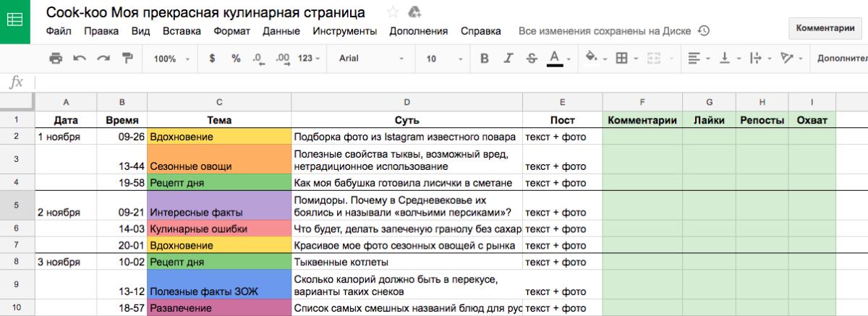Format cell as currency with dollar icon
Screen dimensions: 868x316
tap(212, 59)
